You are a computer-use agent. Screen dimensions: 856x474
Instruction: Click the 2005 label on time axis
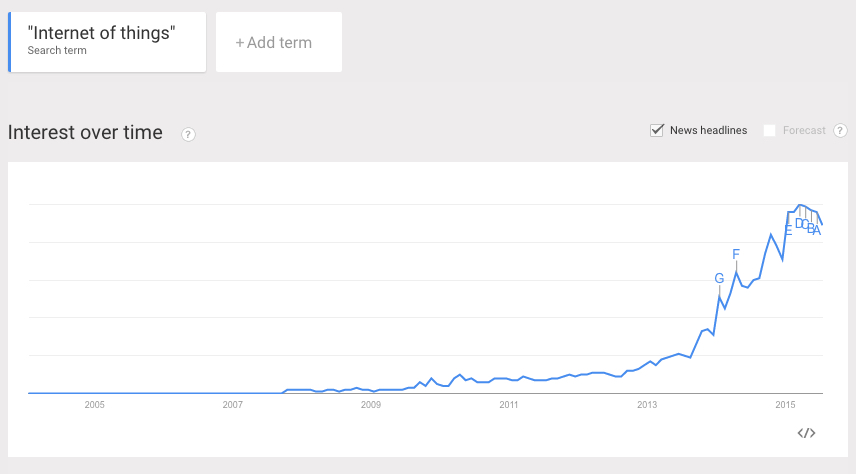point(94,405)
